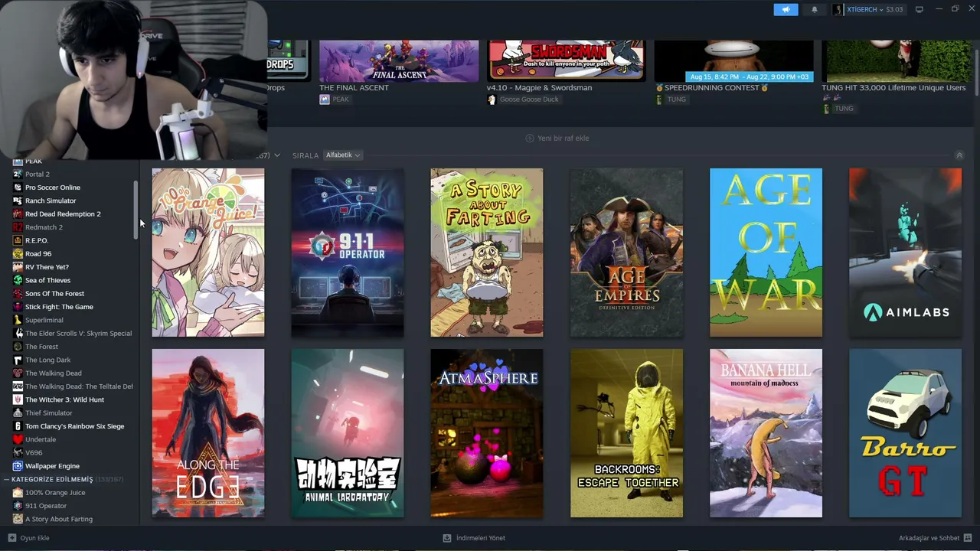The width and height of the screenshot is (980, 551).
Task: Open 'TUNG HIT 33,000 Lifetime Unique Users' news
Action: (893, 88)
